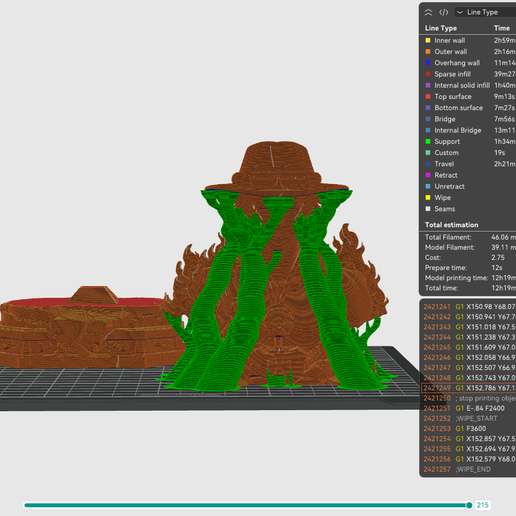
Task: Click the Sparse infill color swatch
Action: [x=428, y=74]
